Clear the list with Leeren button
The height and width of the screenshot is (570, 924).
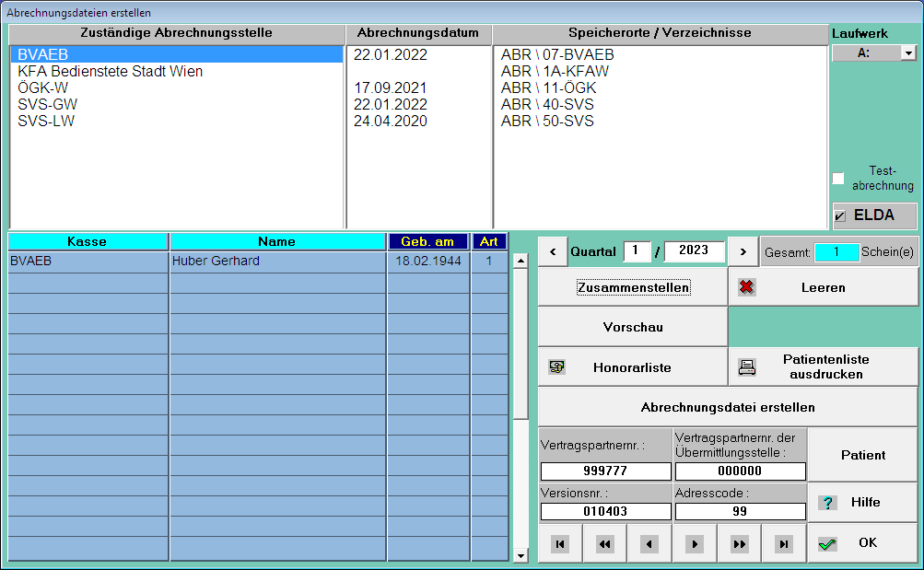click(x=823, y=287)
